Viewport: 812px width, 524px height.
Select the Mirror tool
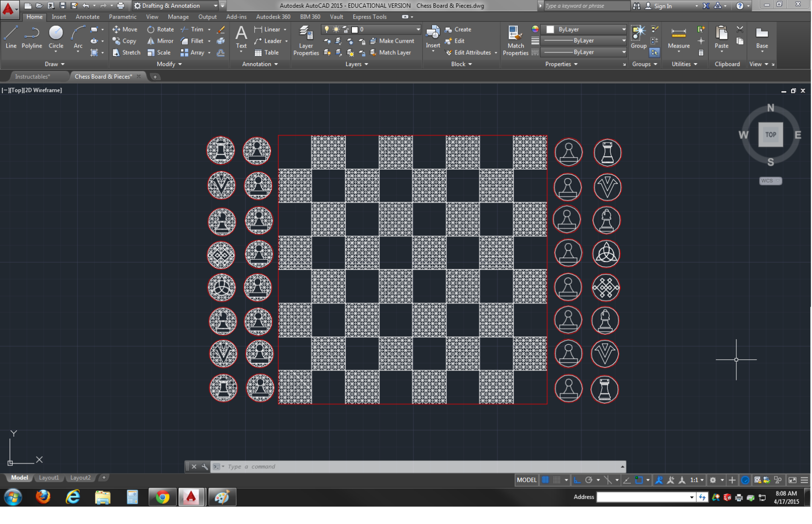[160, 41]
